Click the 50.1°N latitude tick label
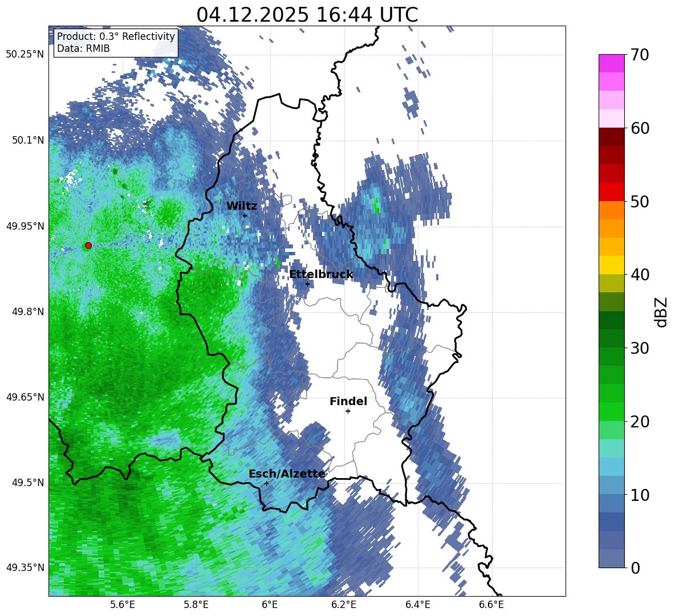This screenshot has height=616, width=675. click(27, 140)
